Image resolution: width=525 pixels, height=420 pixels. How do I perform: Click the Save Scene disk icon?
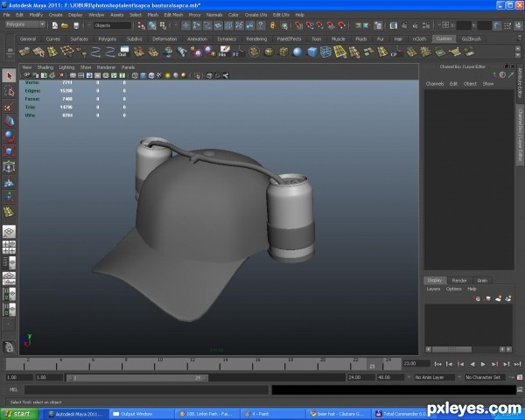coord(76,25)
